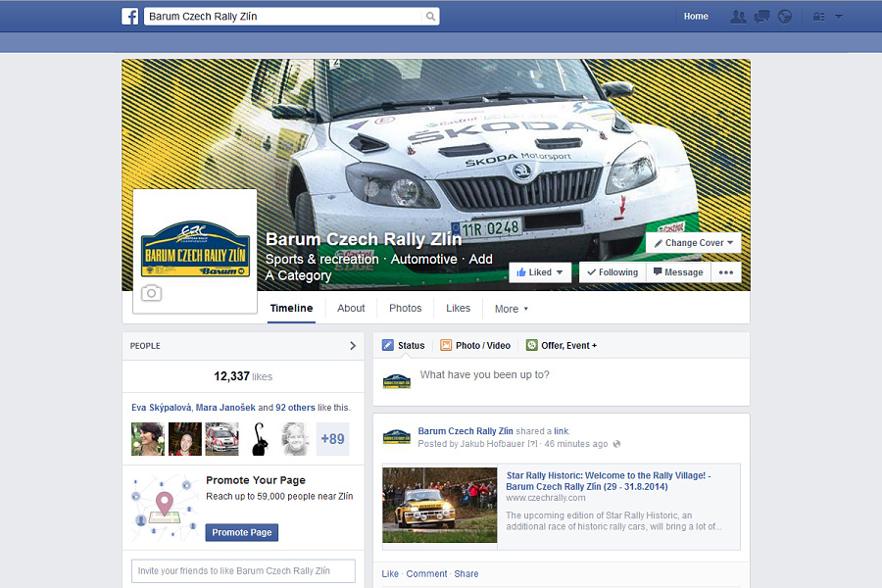Click the www.czechrally.com domain text

click(x=546, y=498)
